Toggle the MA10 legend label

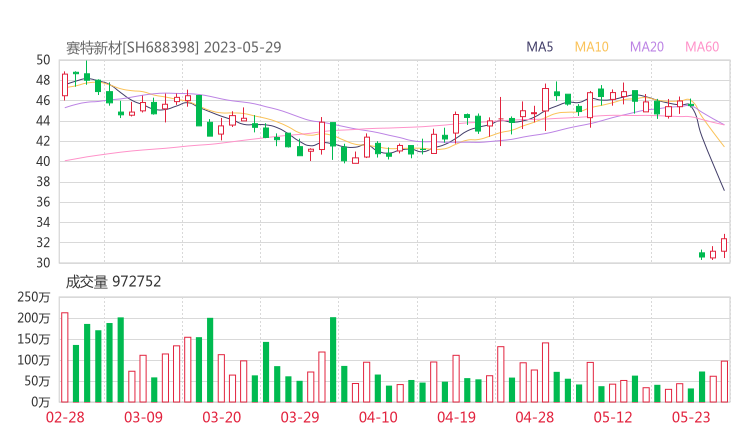(x=591, y=47)
